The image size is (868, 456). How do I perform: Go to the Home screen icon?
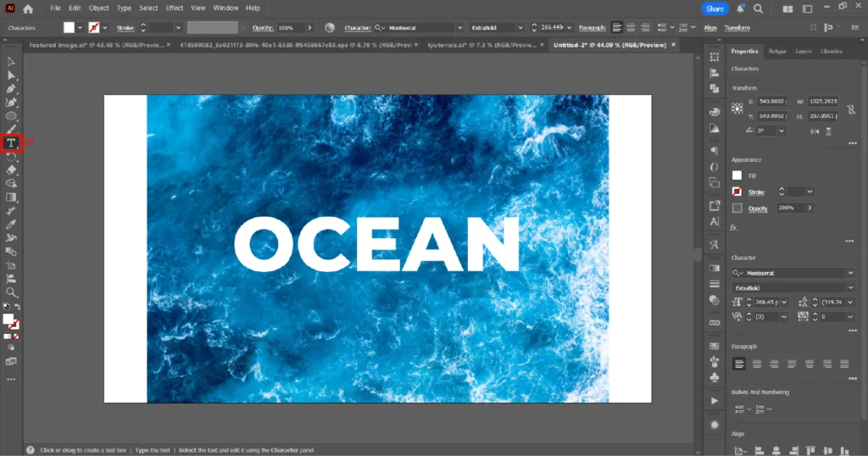click(28, 8)
